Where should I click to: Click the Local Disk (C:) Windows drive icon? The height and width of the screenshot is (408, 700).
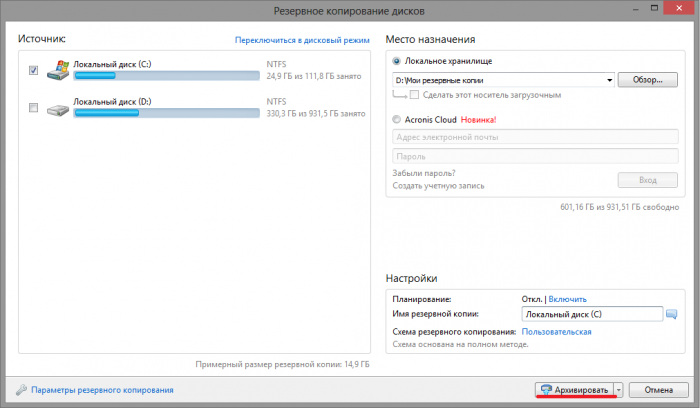(x=56, y=70)
